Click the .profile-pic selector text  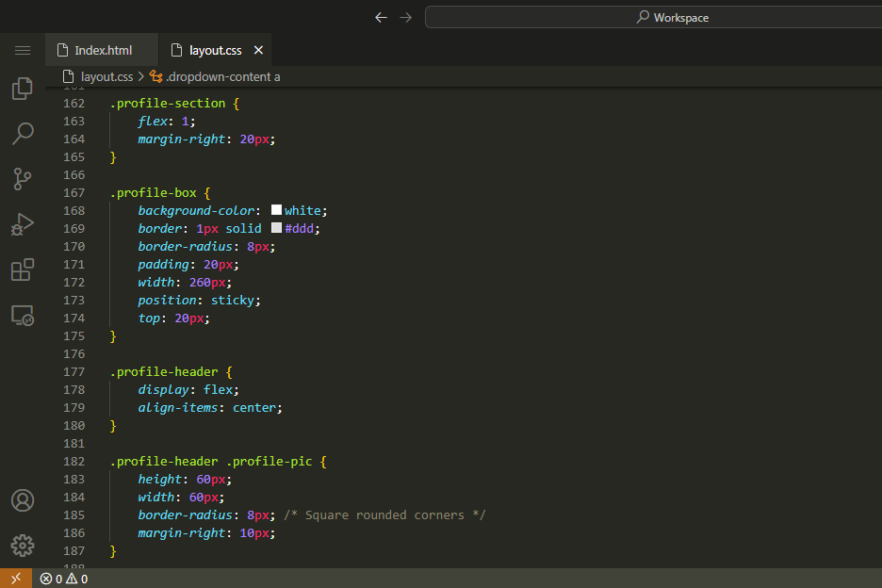269,462
